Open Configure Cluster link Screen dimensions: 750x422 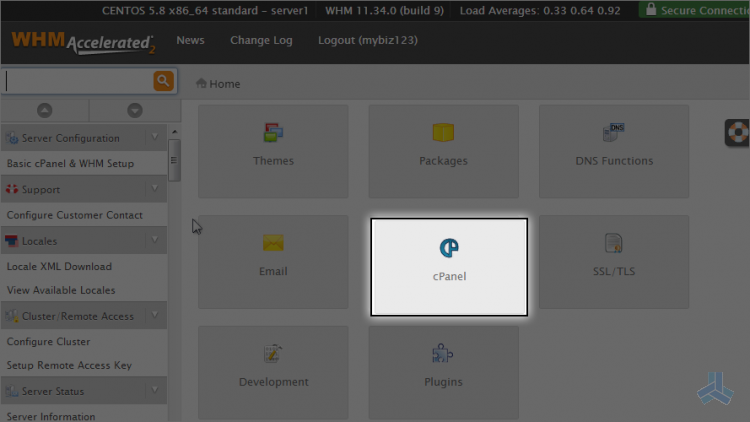[48, 342]
